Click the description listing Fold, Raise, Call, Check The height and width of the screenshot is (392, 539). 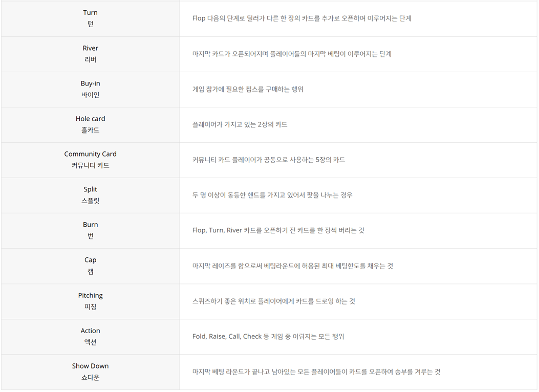pyautogui.click(x=268, y=336)
